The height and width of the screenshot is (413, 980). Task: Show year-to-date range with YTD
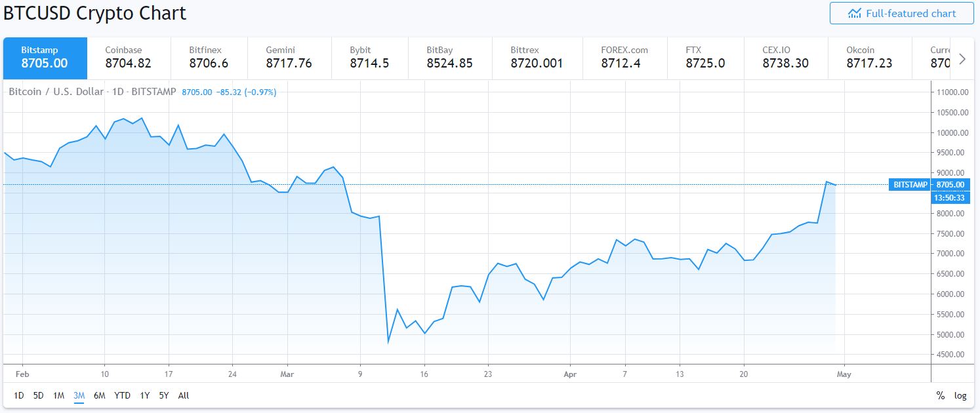pos(122,395)
